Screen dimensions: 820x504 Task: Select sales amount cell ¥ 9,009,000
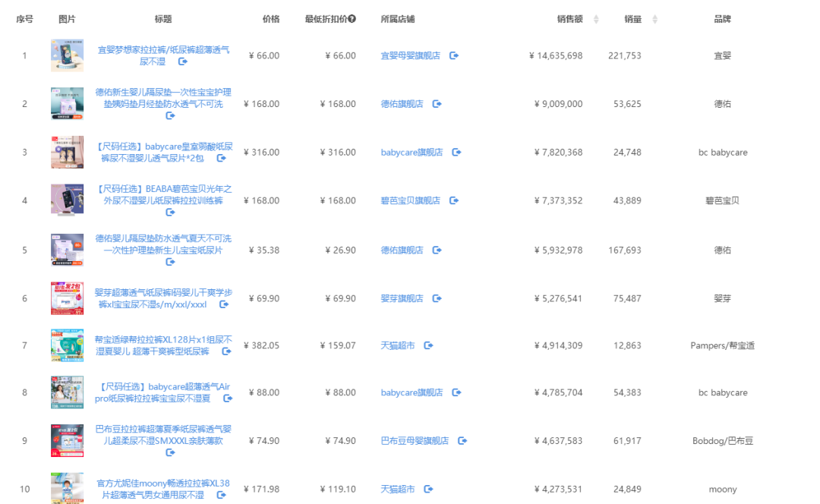pyautogui.click(x=559, y=104)
